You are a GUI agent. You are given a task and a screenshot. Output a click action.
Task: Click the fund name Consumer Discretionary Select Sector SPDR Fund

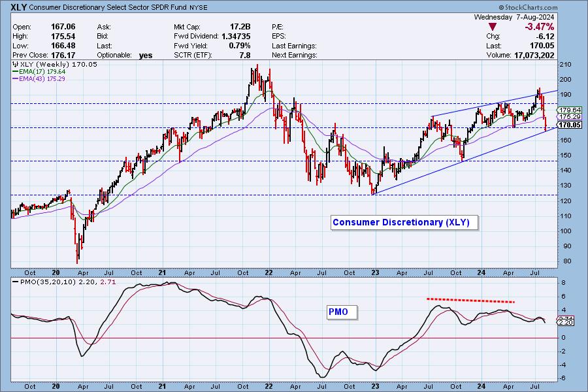click(x=108, y=7)
